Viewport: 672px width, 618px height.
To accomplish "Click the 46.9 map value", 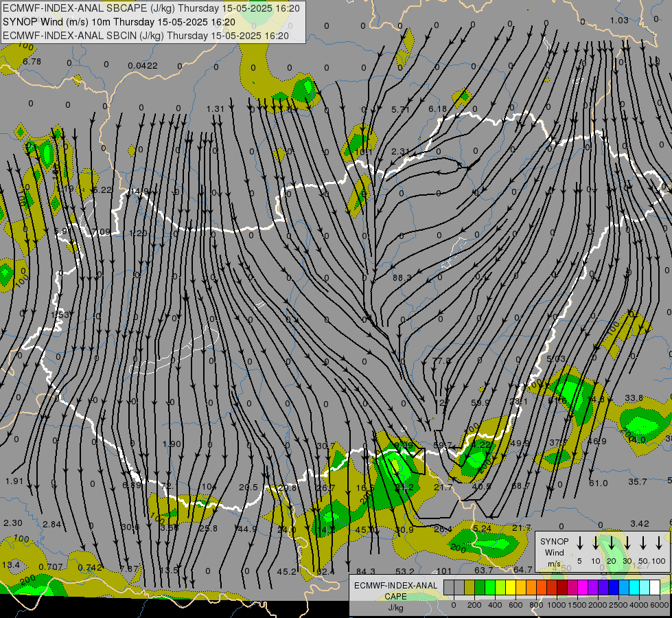I will pos(597,441).
